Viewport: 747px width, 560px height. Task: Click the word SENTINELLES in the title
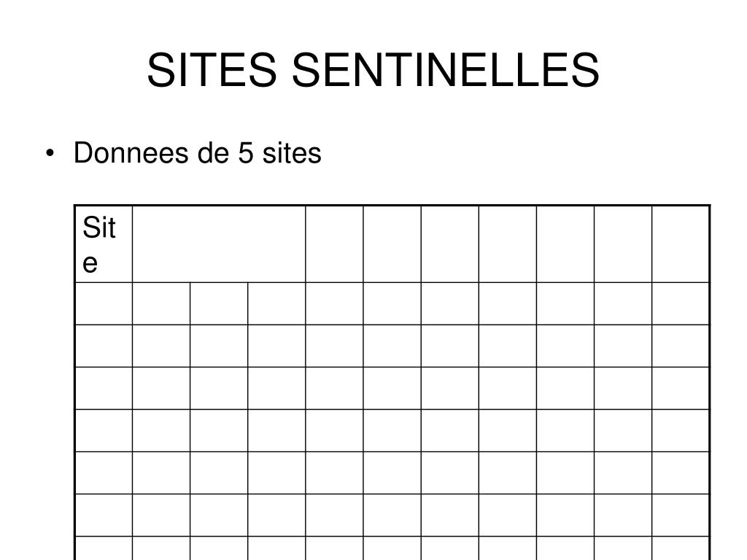446,70
